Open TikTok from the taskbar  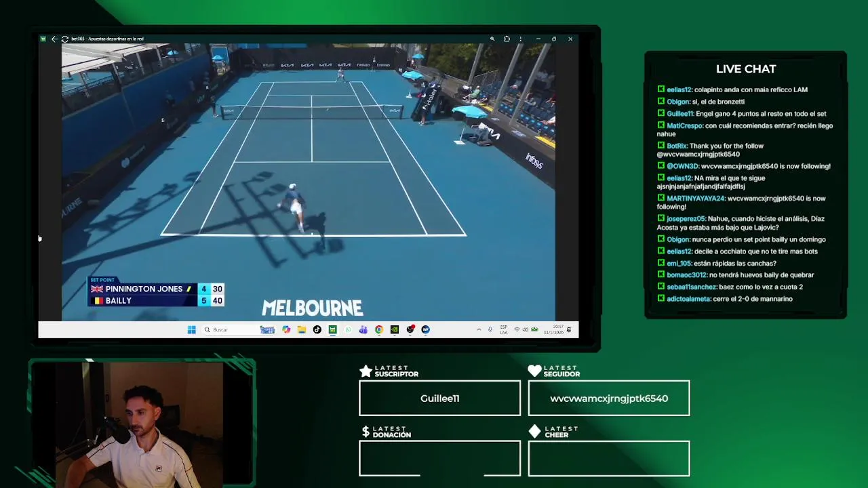coord(317,329)
